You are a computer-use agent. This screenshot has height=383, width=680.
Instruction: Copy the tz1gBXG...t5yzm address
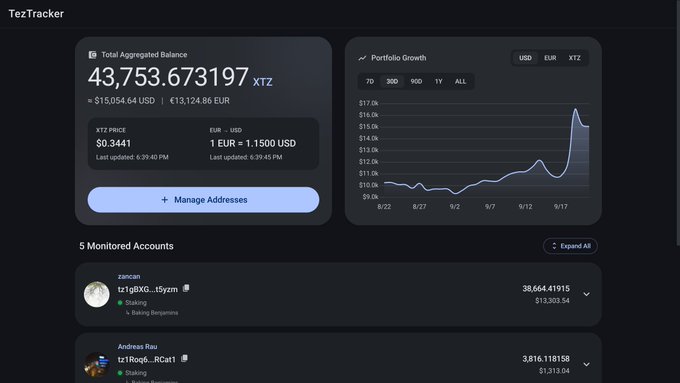tap(186, 288)
